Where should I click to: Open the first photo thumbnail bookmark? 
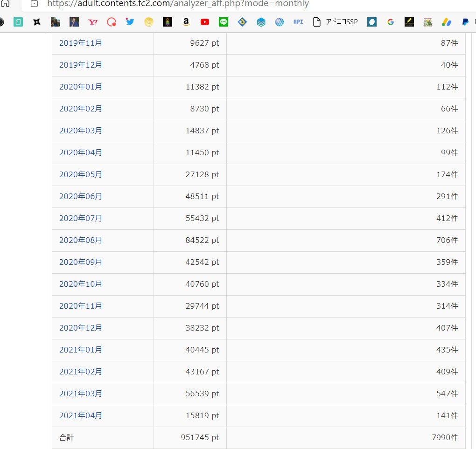[x=56, y=22]
